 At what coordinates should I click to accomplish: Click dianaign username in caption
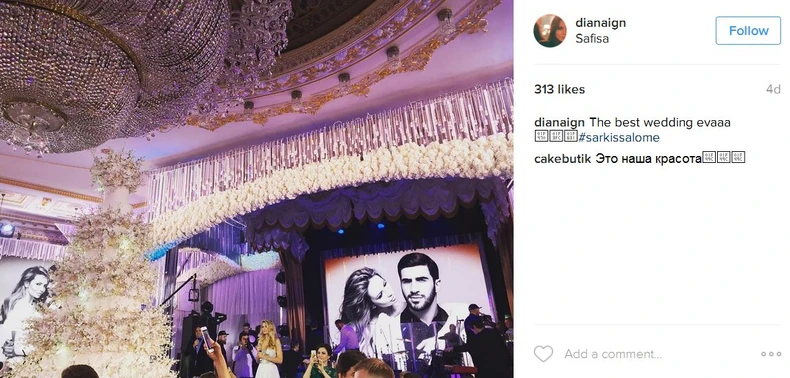pos(559,122)
